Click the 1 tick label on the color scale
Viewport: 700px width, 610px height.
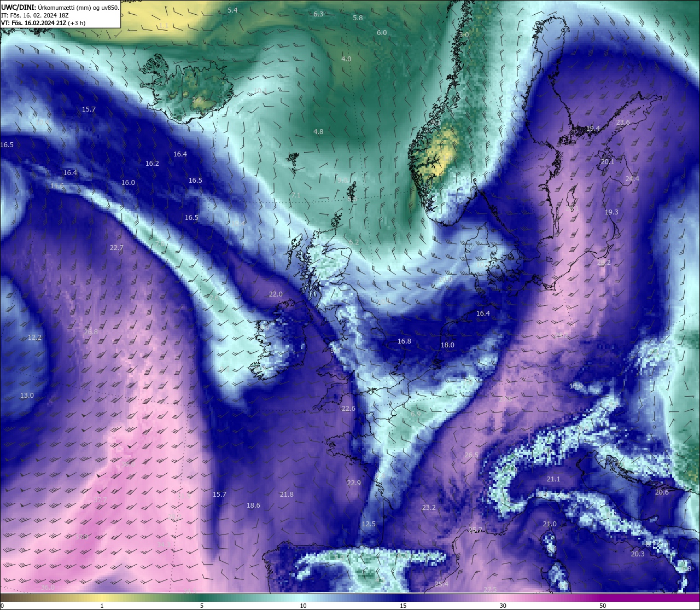coord(102,606)
